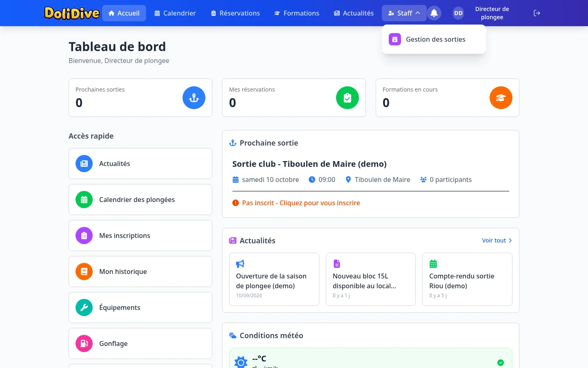588x368 pixels.
Task: Click the calendar icon on Compte-rendu sortie Riou
Action: click(433, 264)
